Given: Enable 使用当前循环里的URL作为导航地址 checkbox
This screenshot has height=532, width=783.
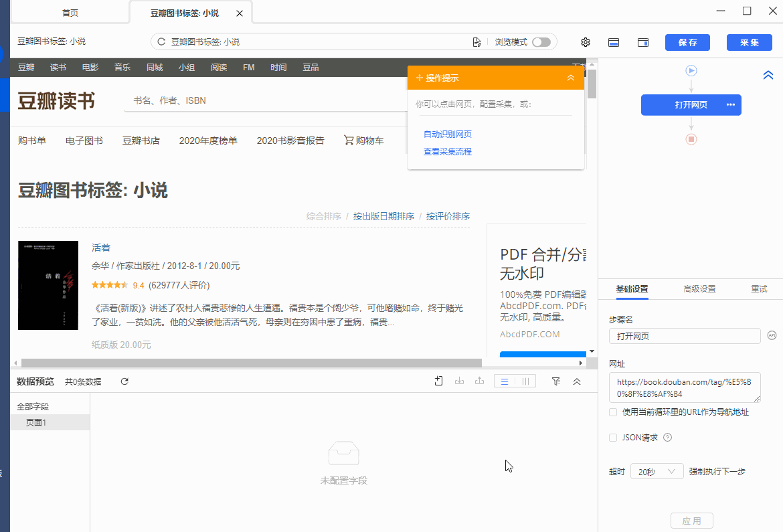Looking at the screenshot, I should [x=613, y=412].
